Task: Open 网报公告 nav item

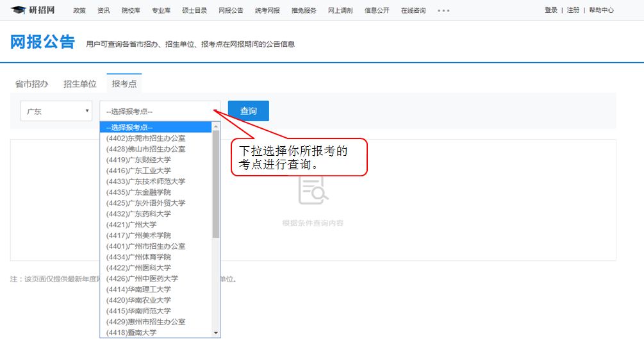Action: [x=231, y=10]
